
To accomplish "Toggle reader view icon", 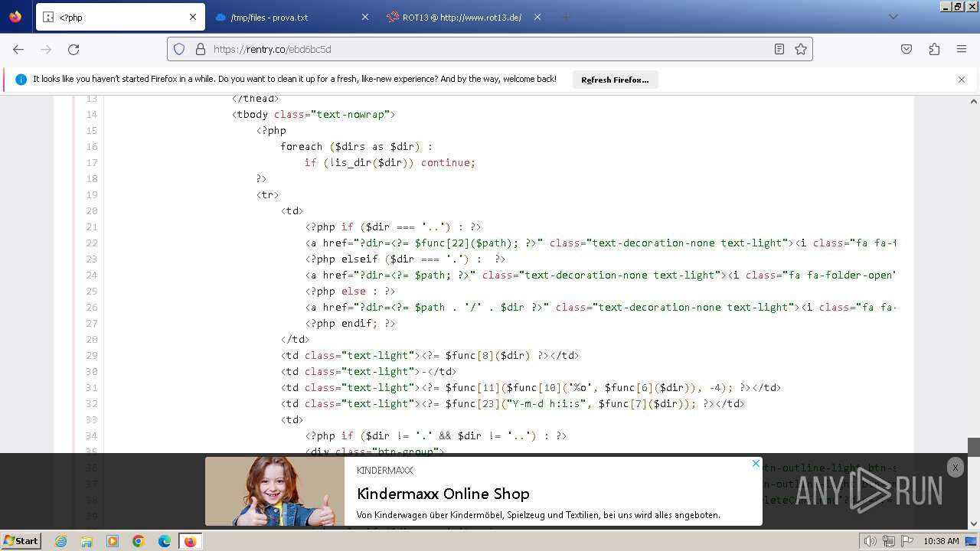I will [x=779, y=49].
